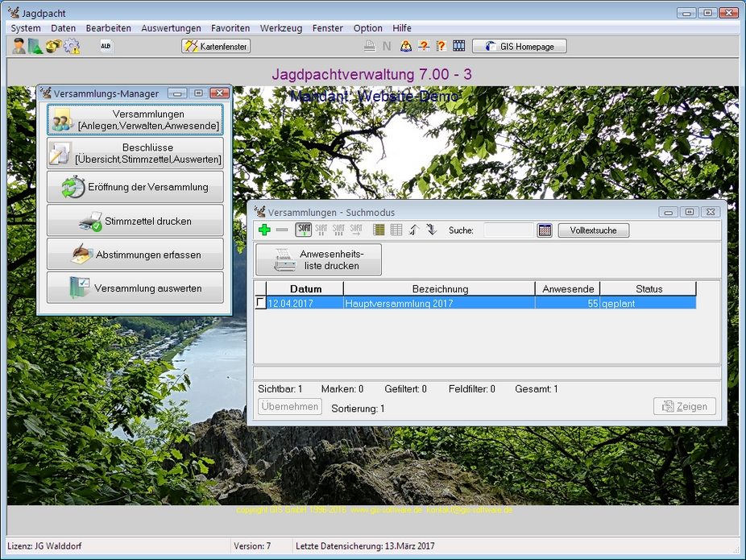Image resolution: width=746 pixels, height=560 pixels.
Task: Click the Volltextsuche button
Action: [x=593, y=230]
